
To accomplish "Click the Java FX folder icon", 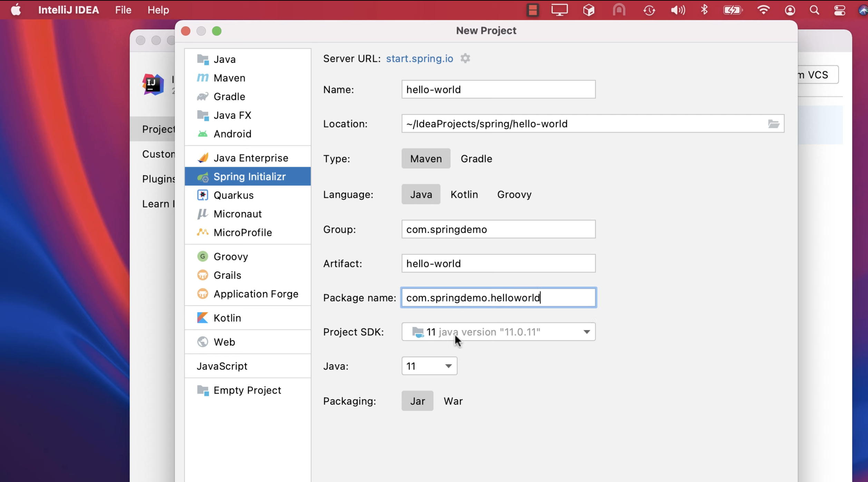I will point(203,115).
